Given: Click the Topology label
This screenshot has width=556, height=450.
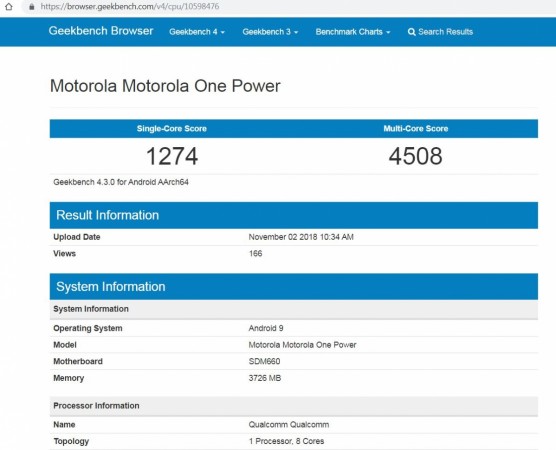Looking at the screenshot, I should pos(71,441).
